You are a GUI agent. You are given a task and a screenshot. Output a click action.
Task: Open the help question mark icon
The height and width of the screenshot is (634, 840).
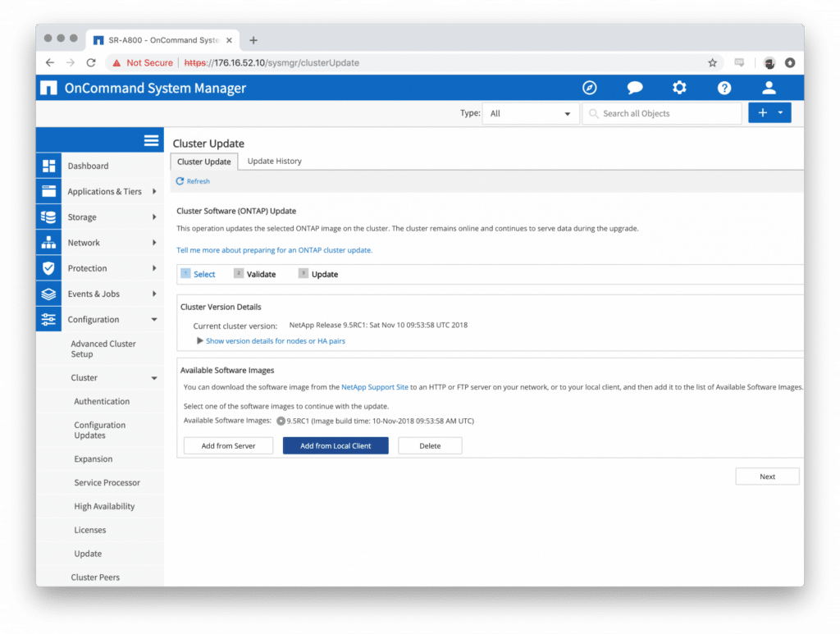point(724,88)
